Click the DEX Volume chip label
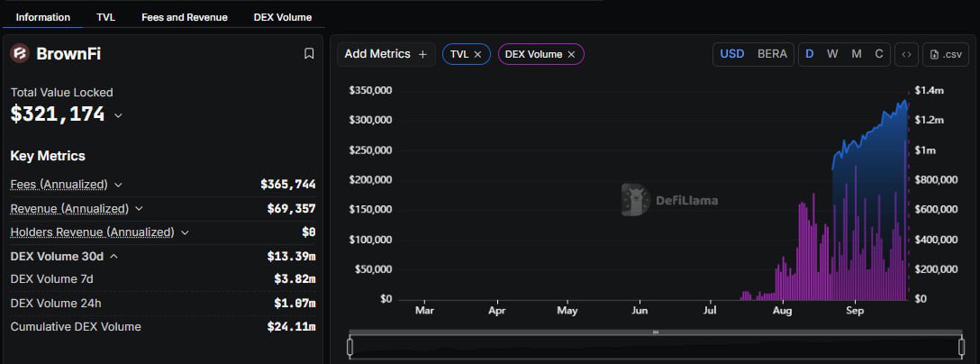 pyautogui.click(x=533, y=54)
